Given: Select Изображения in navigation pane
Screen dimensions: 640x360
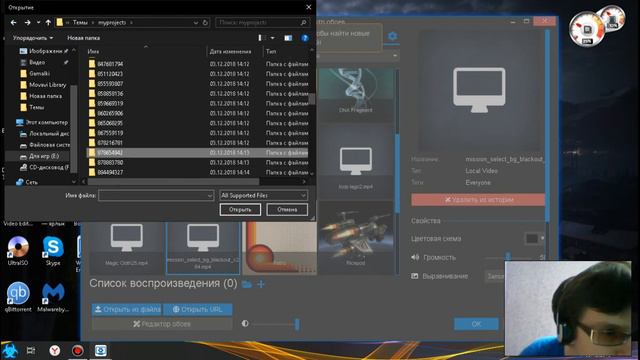Looking at the screenshot, I should click(x=45, y=51).
